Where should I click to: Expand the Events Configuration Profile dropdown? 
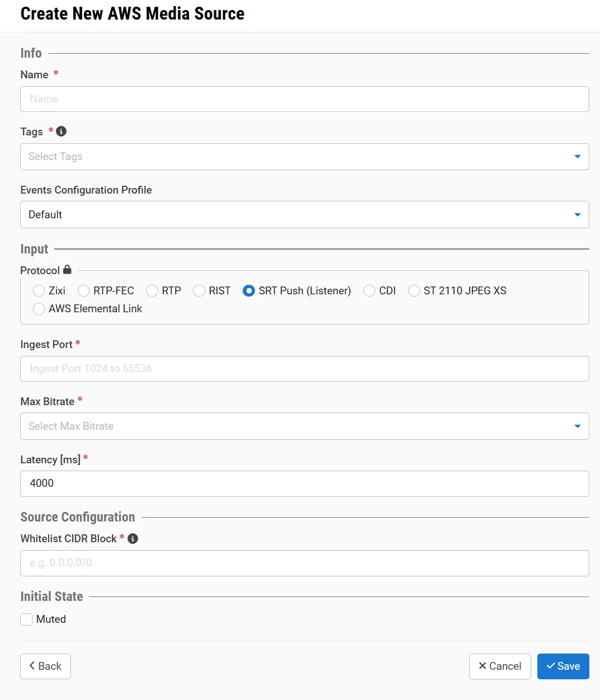[x=305, y=215]
